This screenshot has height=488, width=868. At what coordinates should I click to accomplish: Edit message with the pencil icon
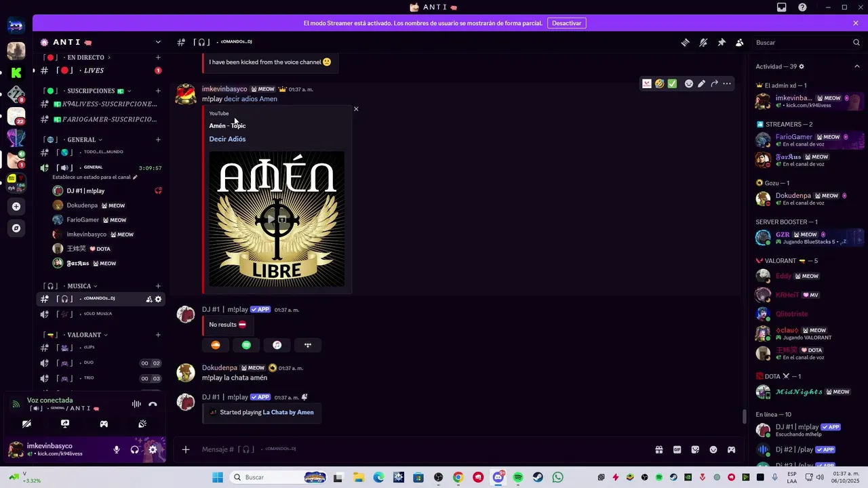(701, 83)
